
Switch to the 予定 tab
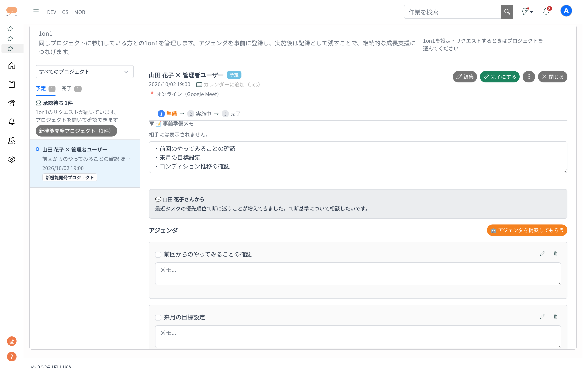pos(45,89)
